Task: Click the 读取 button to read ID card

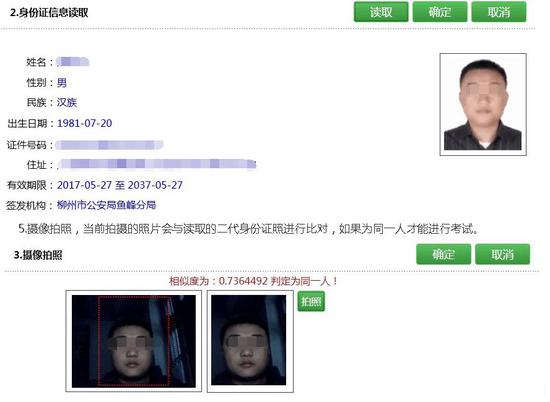Action: (x=381, y=12)
